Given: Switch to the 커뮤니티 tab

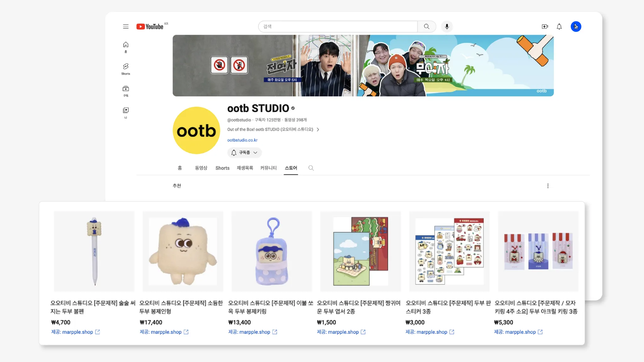Looking at the screenshot, I should [268, 168].
